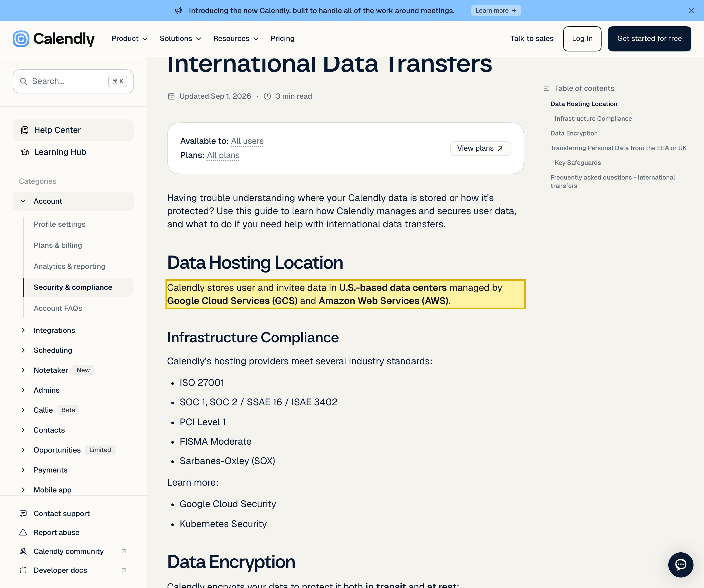Open the chat bubble support widget
The height and width of the screenshot is (588, 704).
tap(681, 565)
